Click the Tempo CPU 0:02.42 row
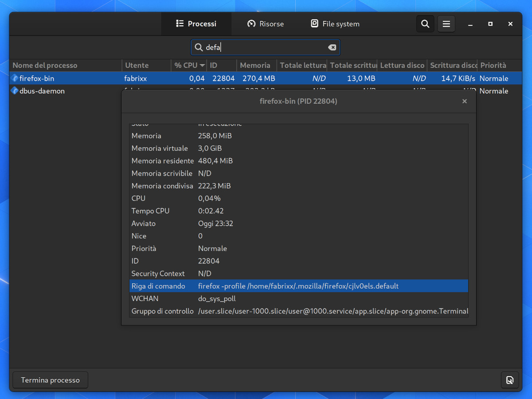532x399 pixels. [x=299, y=211]
